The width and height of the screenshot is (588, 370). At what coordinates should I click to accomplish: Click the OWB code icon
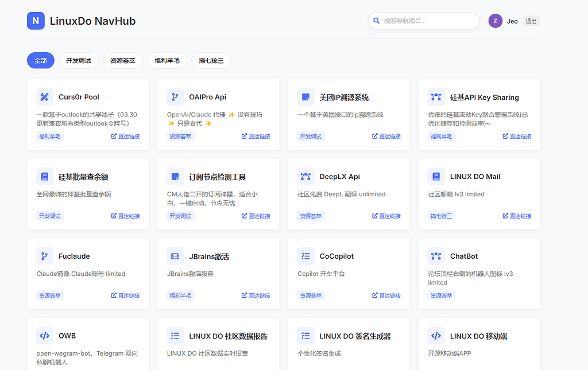coord(45,336)
